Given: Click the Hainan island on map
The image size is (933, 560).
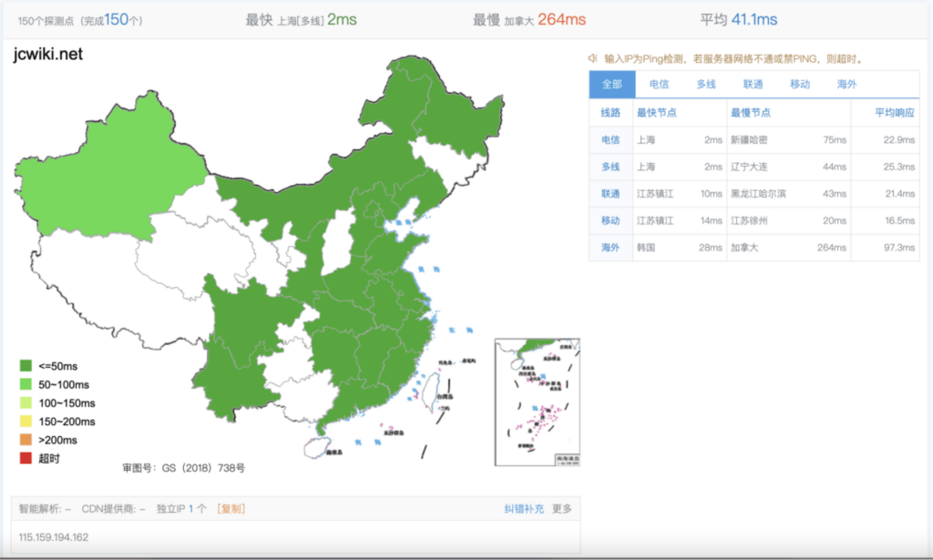Looking at the screenshot, I should click(x=316, y=447).
